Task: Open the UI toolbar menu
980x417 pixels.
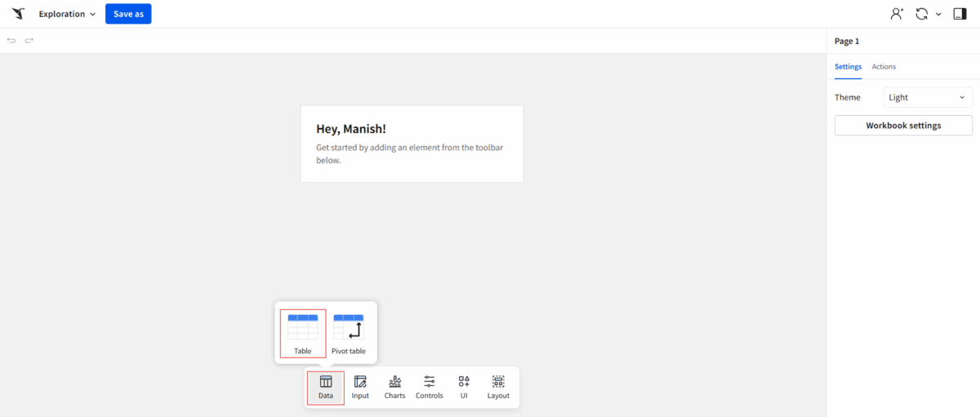Action: (x=464, y=388)
